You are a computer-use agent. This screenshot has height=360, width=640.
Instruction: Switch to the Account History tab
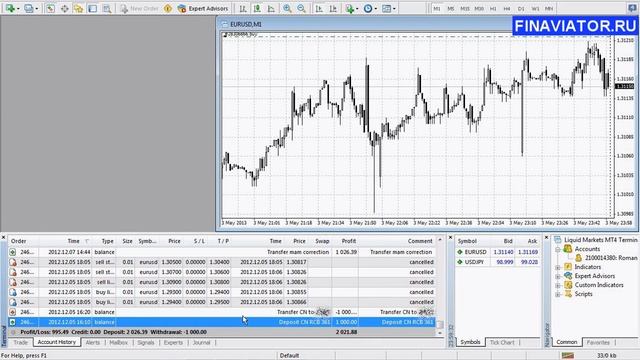[x=57, y=342]
